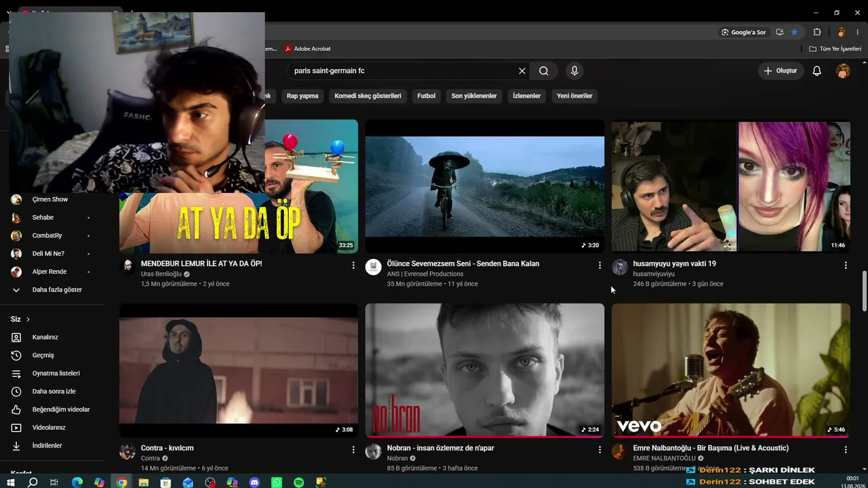
Task: Open the Chrome profile avatar
Action: tap(841, 32)
